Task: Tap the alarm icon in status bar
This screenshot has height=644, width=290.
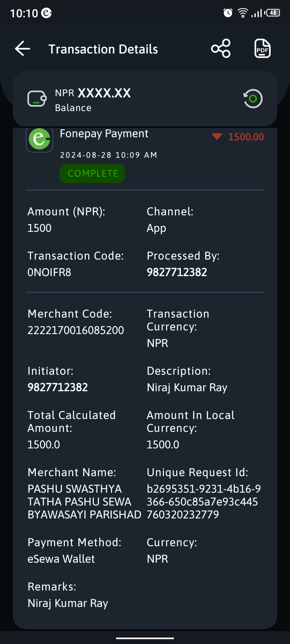Action: click(228, 13)
